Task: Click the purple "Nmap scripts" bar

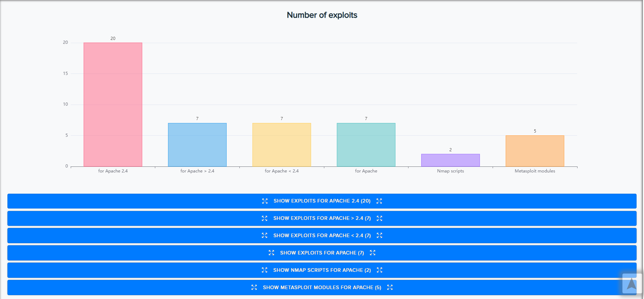Action: click(x=451, y=160)
